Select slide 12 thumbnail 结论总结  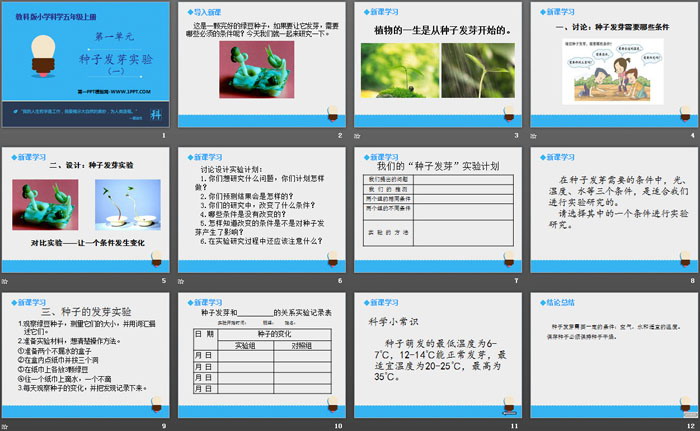614,355
